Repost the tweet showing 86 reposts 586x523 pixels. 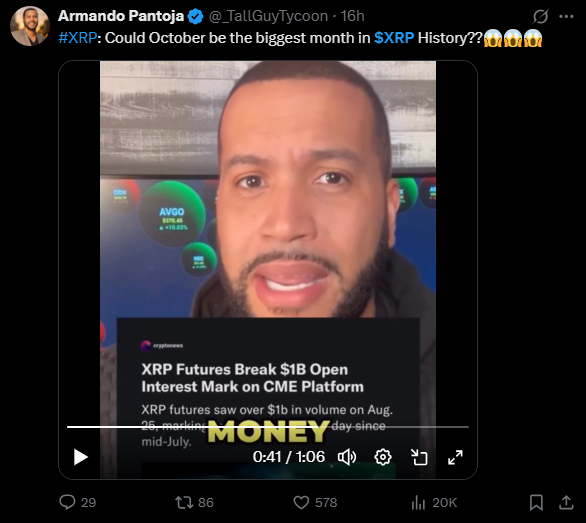pyautogui.click(x=194, y=502)
